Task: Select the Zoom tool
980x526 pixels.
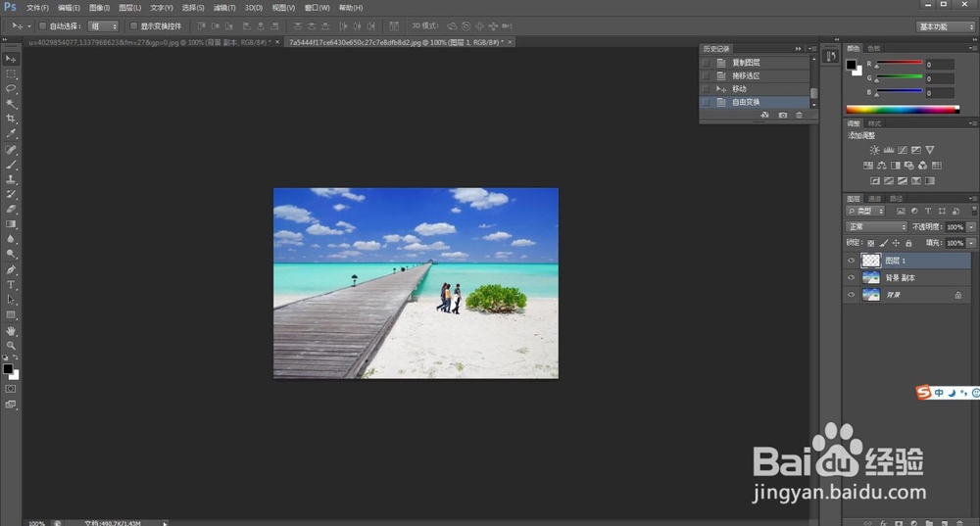Action: point(11,346)
